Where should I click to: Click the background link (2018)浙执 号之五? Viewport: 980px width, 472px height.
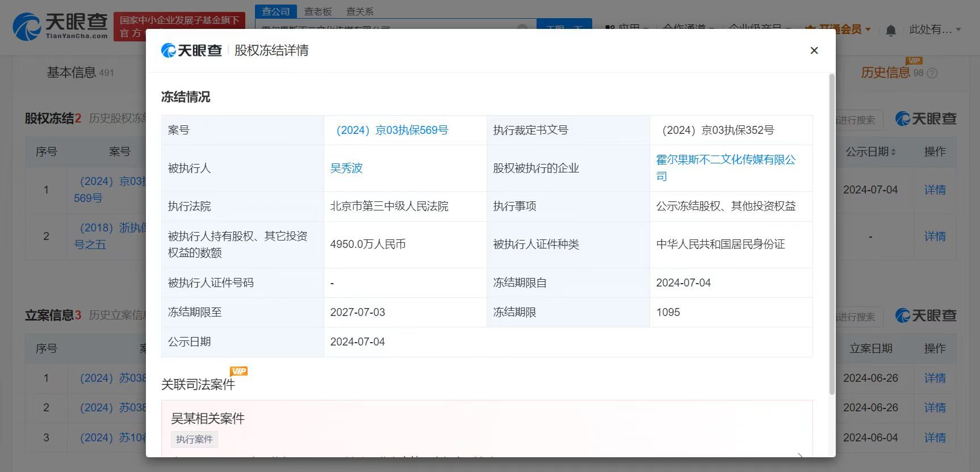110,236
